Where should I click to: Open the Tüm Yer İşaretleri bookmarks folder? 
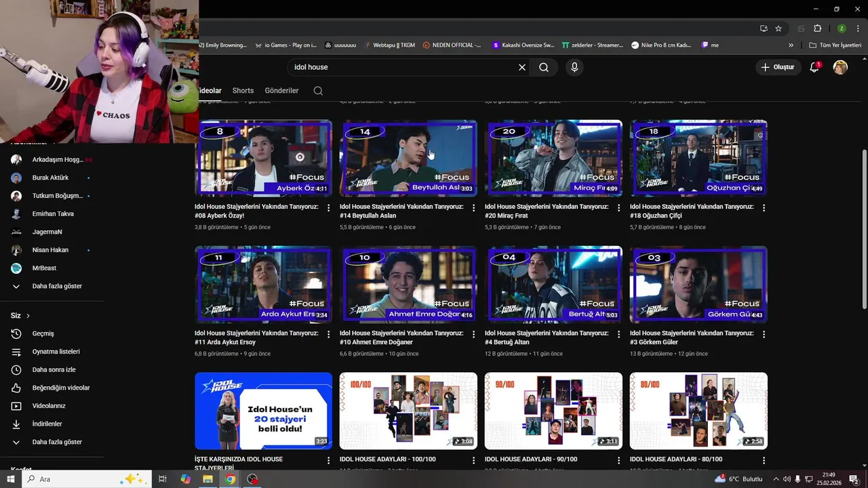[x=835, y=45]
